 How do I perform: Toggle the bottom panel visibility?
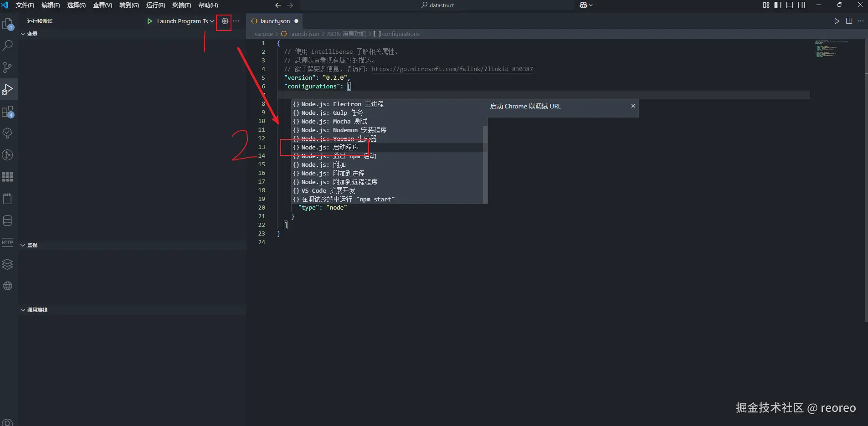click(790, 5)
